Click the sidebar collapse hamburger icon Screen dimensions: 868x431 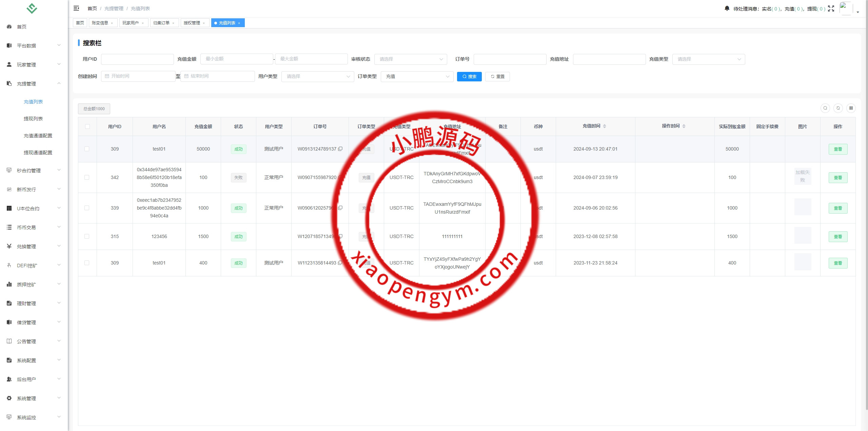pyautogui.click(x=76, y=8)
